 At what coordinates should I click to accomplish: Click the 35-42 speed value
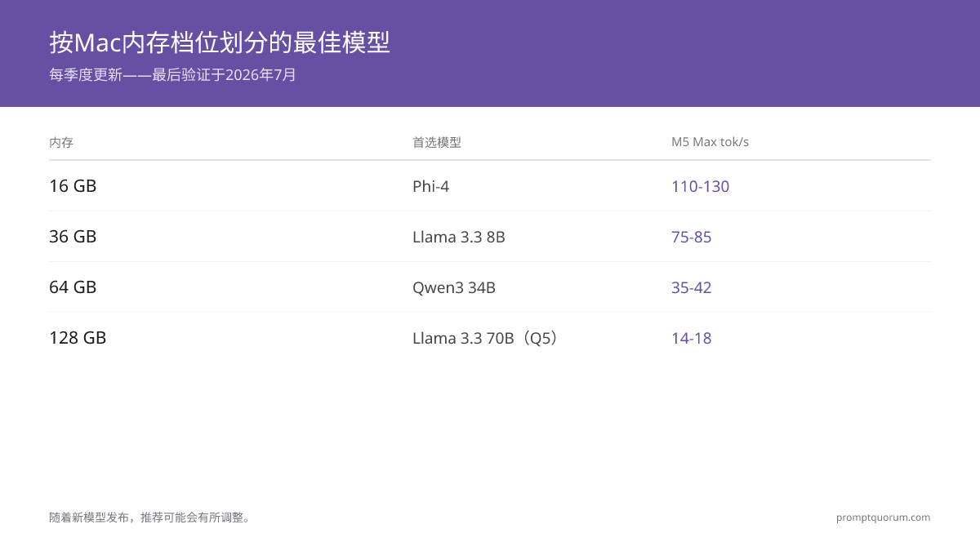(691, 288)
